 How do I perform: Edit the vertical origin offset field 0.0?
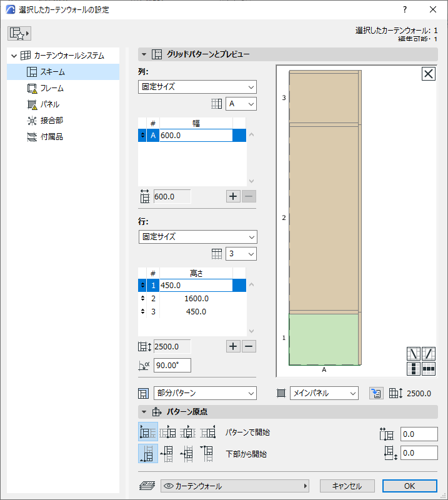[419, 453]
